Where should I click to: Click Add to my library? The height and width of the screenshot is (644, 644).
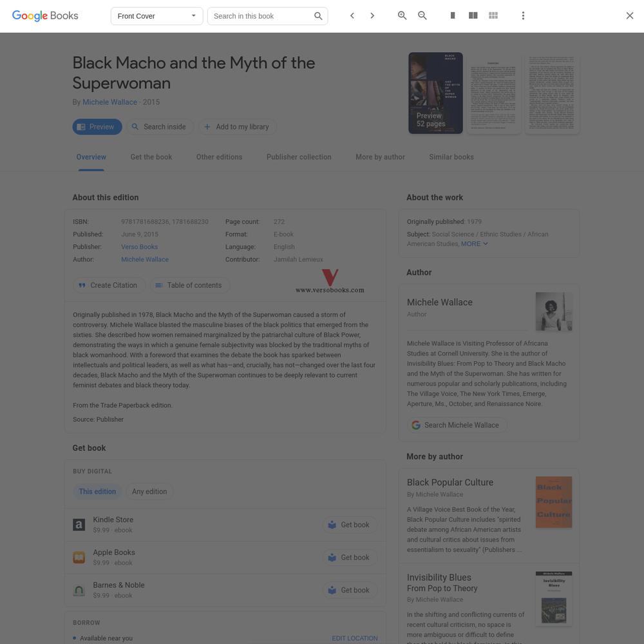pyautogui.click(x=238, y=127)
